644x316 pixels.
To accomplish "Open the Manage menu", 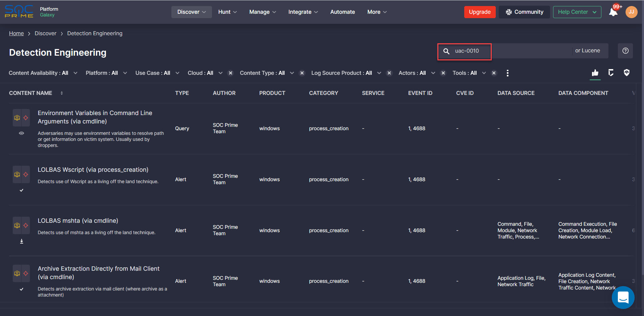I will point(263,12).
